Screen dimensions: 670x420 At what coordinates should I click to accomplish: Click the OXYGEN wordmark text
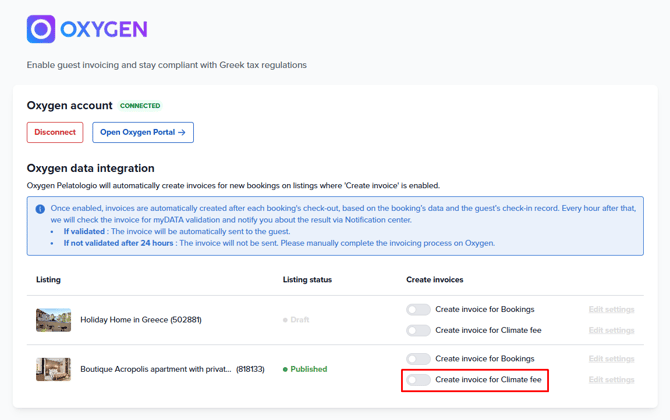point(104,29)
